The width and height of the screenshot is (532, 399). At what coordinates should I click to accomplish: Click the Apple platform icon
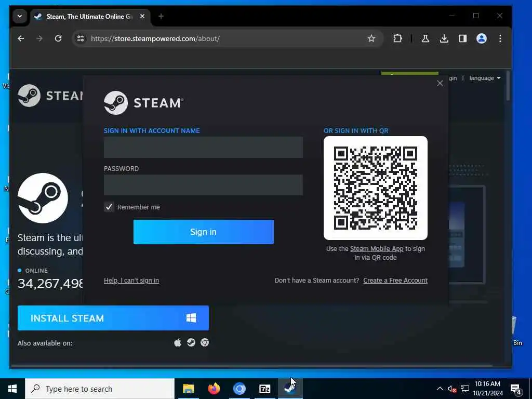[178, 343]
